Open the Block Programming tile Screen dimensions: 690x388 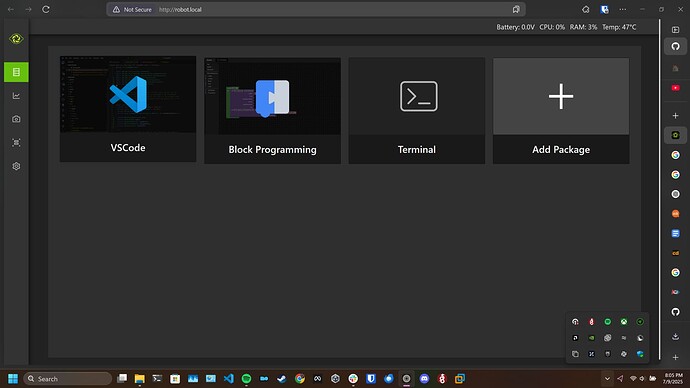272,110
